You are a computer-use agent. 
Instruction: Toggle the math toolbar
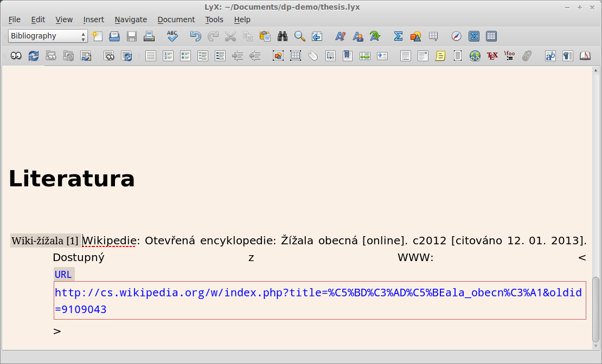(x=474, y=36)
